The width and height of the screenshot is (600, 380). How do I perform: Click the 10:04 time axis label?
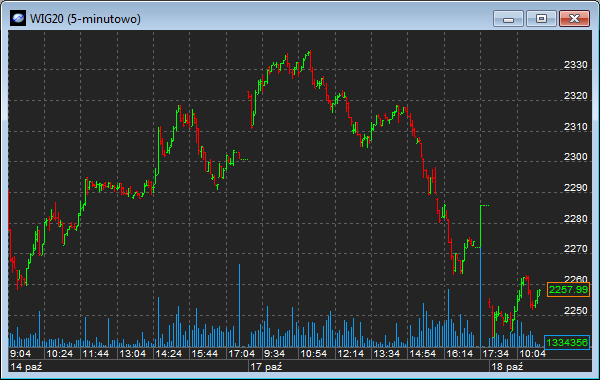click(x=533, y=354)
